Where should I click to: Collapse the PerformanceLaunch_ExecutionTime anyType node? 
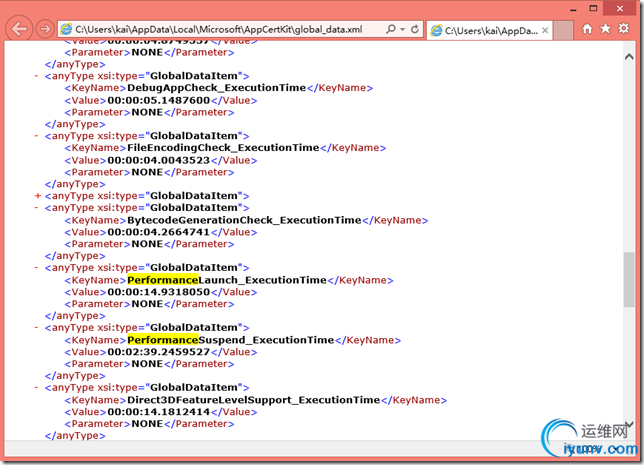37,268
